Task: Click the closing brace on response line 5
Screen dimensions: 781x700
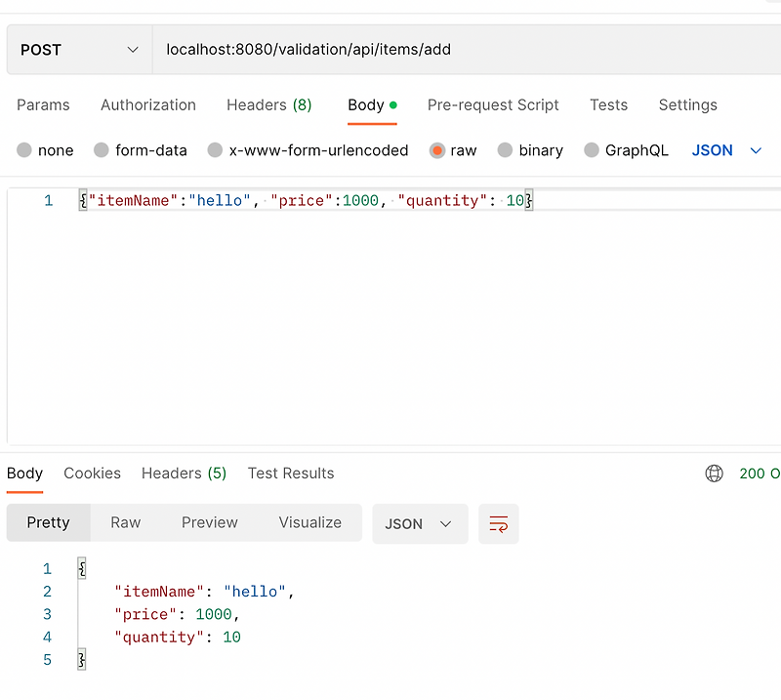Action: pyautogui.click(x=82, y=660)
